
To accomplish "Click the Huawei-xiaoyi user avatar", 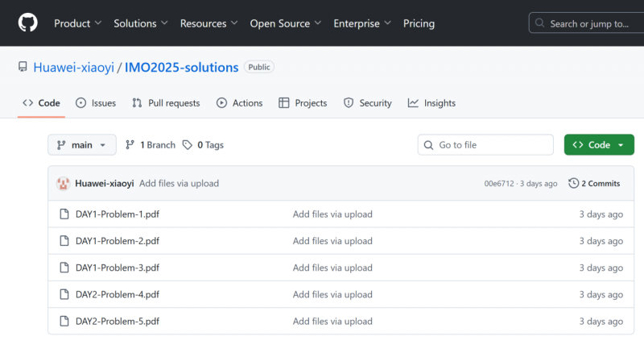I will pyautogui.click(x=63, y=183).
